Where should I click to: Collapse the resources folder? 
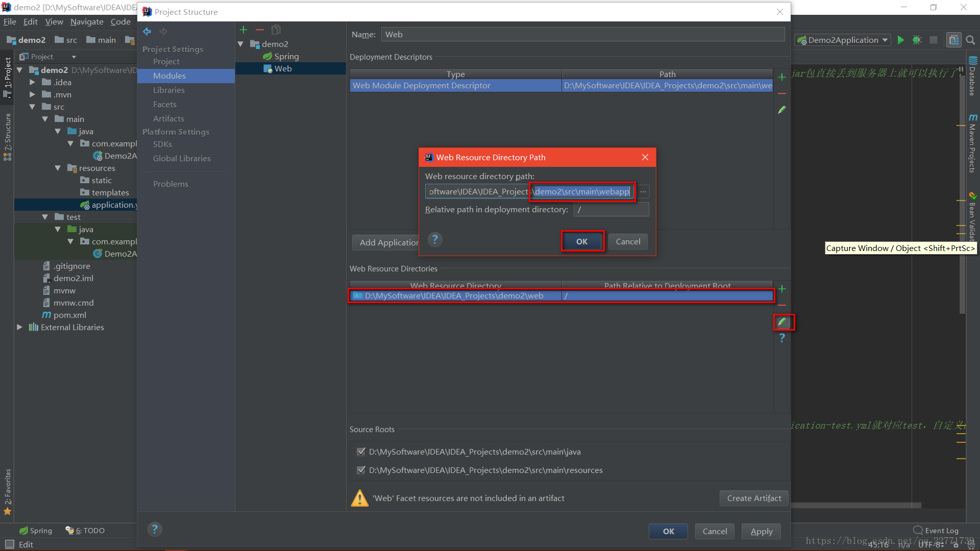coord(58,168)
